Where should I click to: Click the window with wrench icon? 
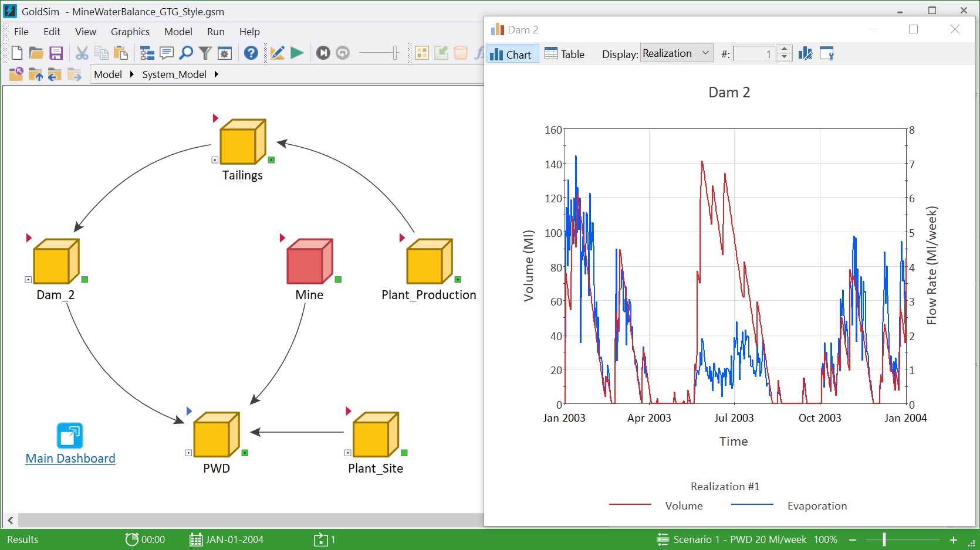click(827, 53)
